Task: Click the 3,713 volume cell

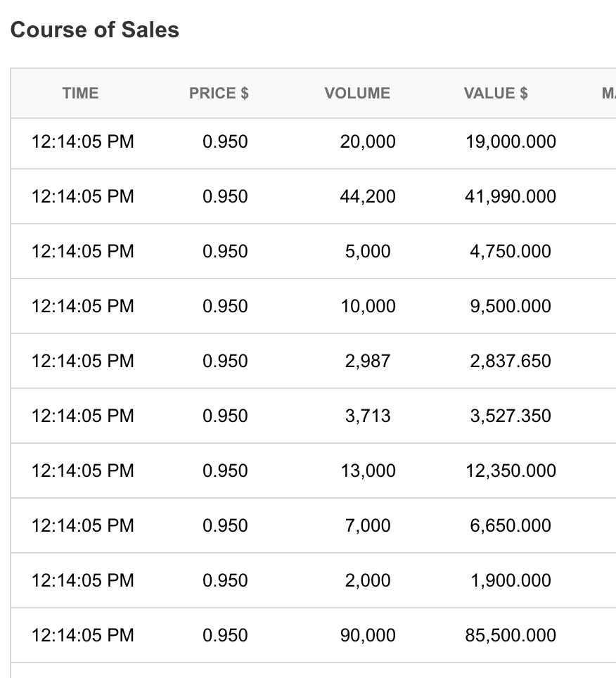Action: (368, 416)
